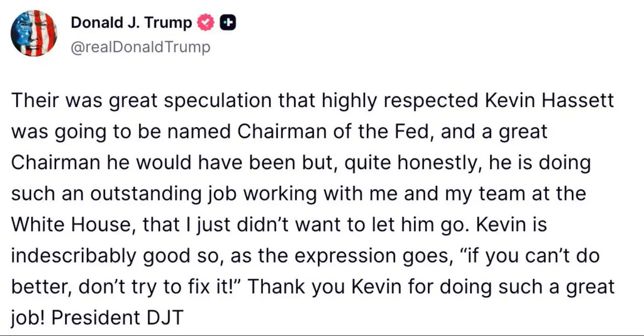Click the word "indescribably" in the post
Viewport: 644px width, 336px height.
pyautogui.click(x=72, y=256)
